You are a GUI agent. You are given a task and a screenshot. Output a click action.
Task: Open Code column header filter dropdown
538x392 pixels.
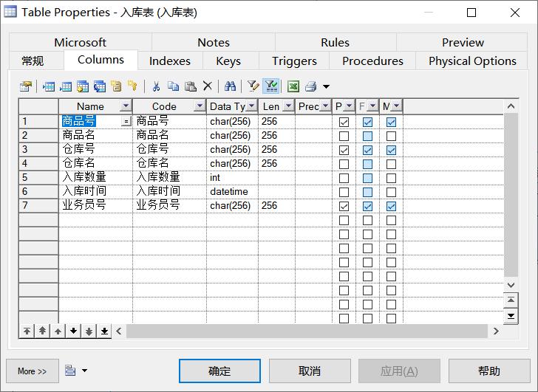[200, 106]
